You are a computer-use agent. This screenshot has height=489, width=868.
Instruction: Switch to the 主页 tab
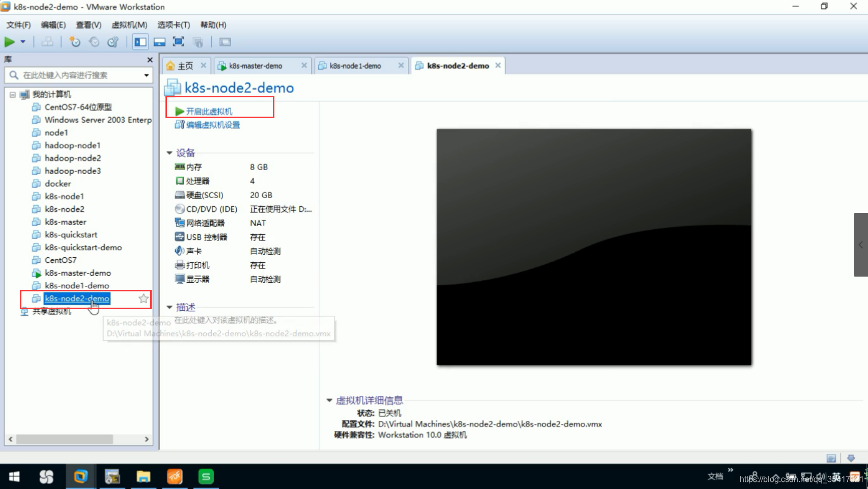[x=185, y=66]
